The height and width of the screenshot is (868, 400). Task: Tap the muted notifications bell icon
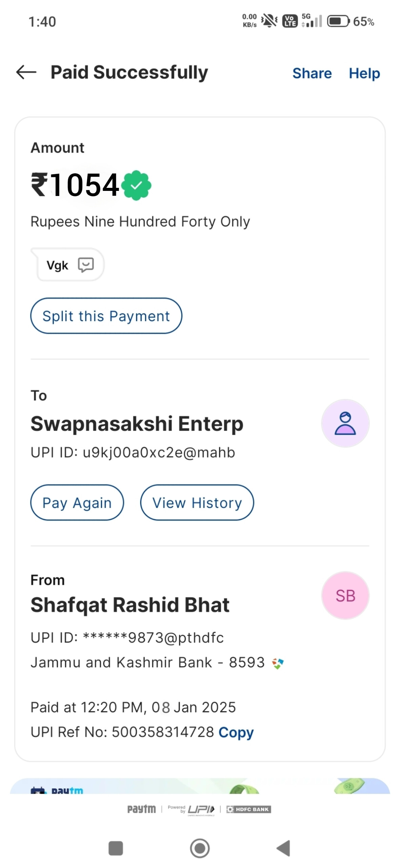(x=270, y=21)
